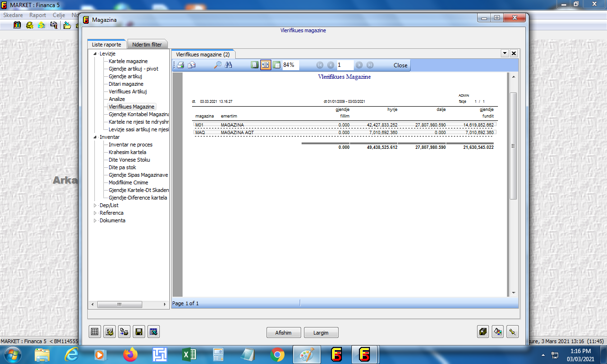This screenshot has width=607, height=364.
Task: Select Kartele magazine in report list
Action: (x=128, y=61)
